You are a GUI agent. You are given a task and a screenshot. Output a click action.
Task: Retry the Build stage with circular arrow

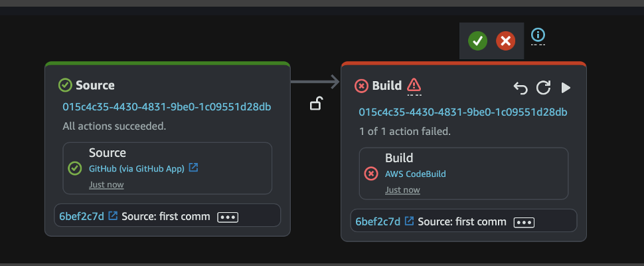point(543,88)
